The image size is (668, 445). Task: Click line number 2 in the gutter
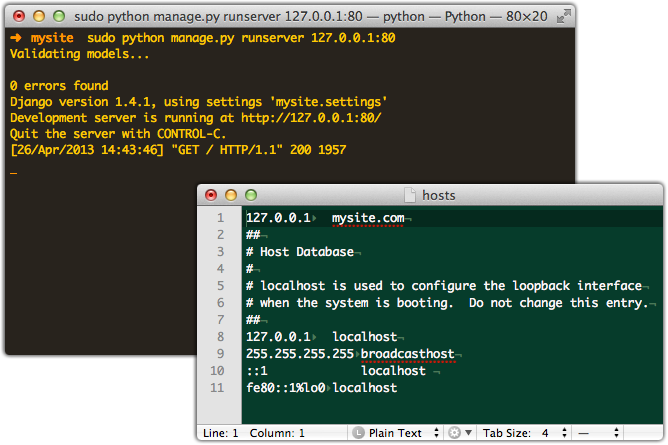[220, 235]
